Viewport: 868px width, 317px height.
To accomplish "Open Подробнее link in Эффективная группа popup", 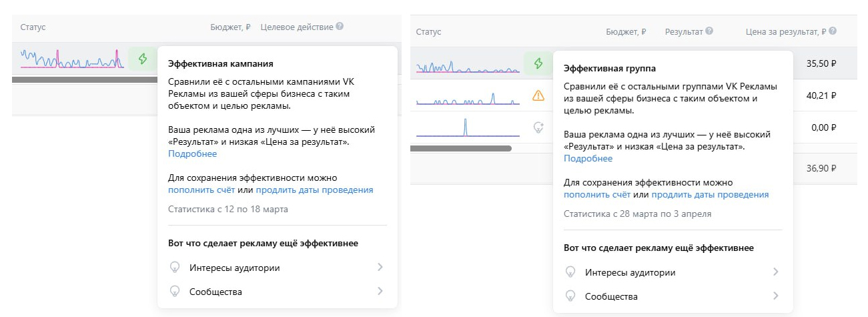I will pyautogui.click(x=588, y=158).
